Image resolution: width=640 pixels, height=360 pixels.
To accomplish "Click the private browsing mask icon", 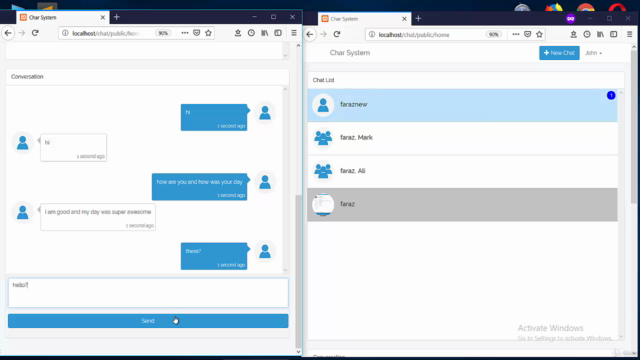I will [571, 18].
